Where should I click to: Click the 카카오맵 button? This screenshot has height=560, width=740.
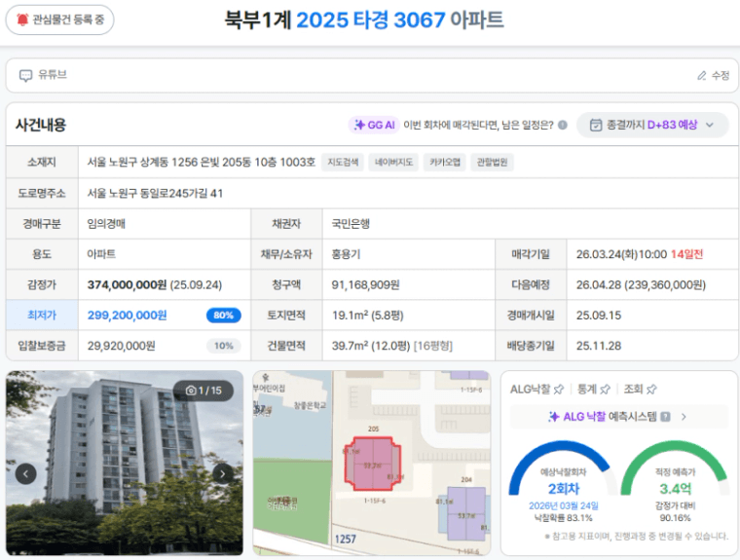(x=444, y=163)
